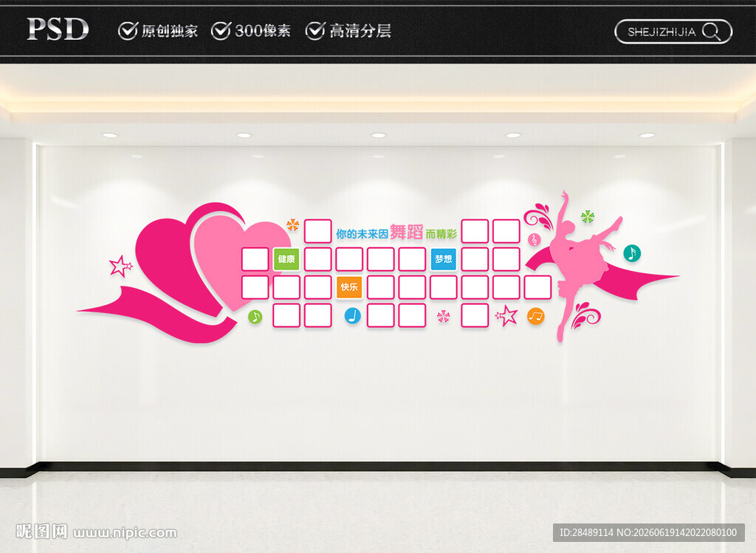Click the pink treble clef circle icon
Screen dimensions: 756x553
[534, 239]
